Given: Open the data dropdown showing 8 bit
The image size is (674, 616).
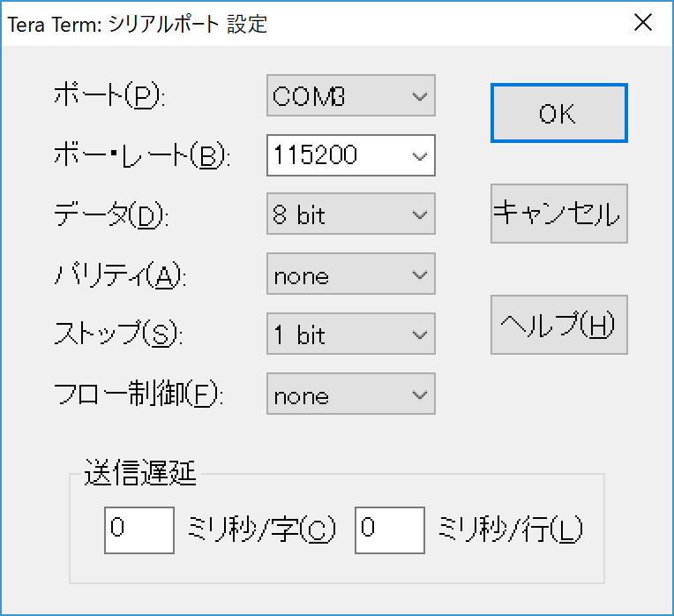Looking at the screenshot, I should (350, 215).
